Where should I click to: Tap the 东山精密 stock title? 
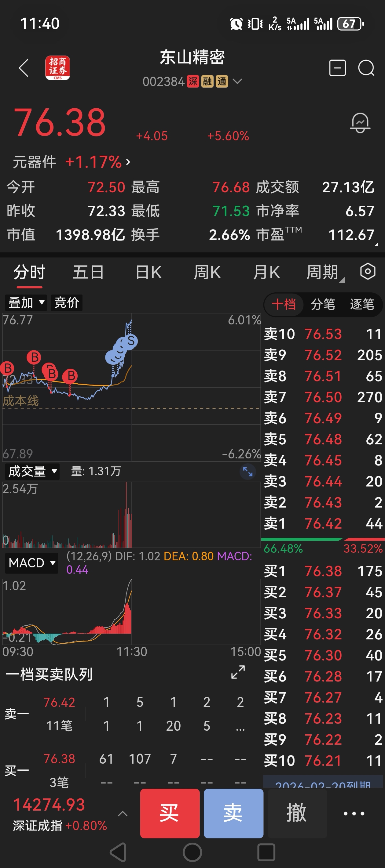click(x=192, y=57)
